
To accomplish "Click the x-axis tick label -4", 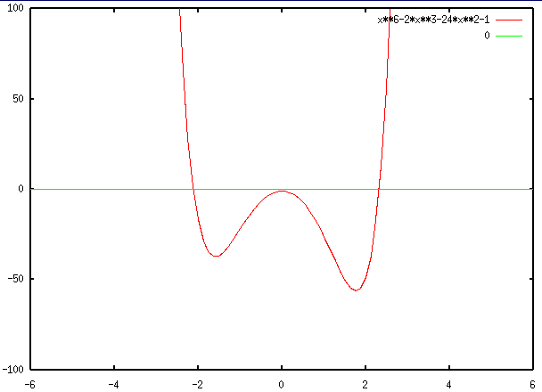I will coord(114,384).
